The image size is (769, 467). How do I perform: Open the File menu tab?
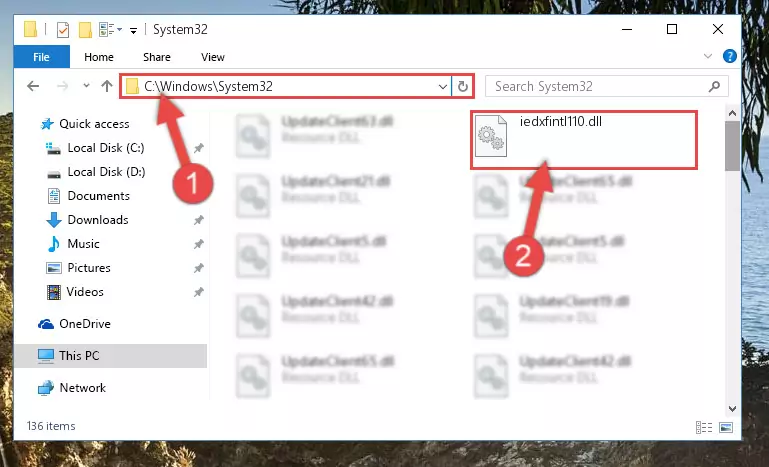42,57
